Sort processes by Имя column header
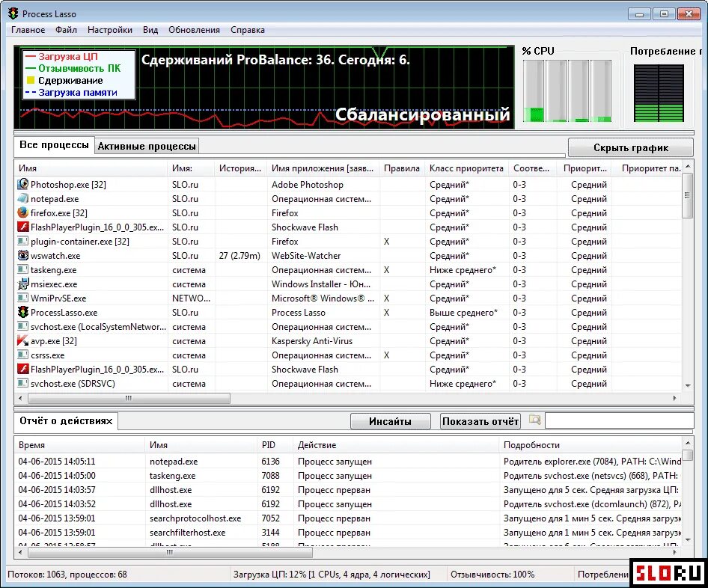 91,168
